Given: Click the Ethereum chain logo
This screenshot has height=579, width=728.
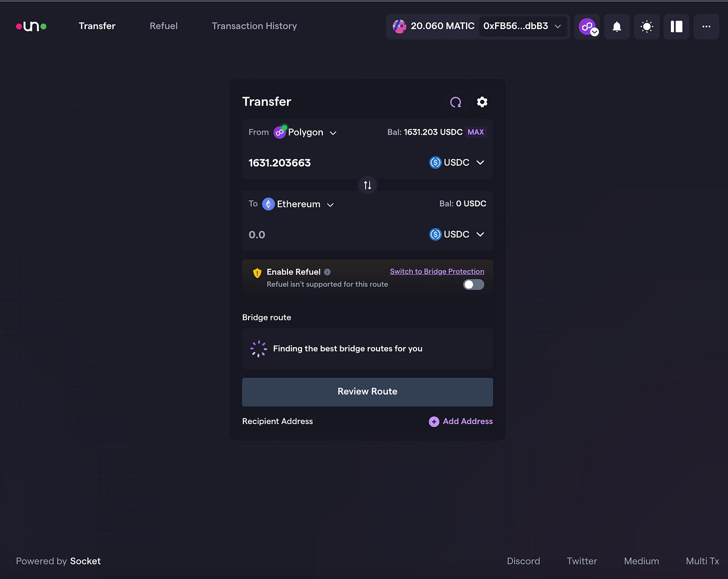Looking at the screenshot, I should tap(268, 204).
